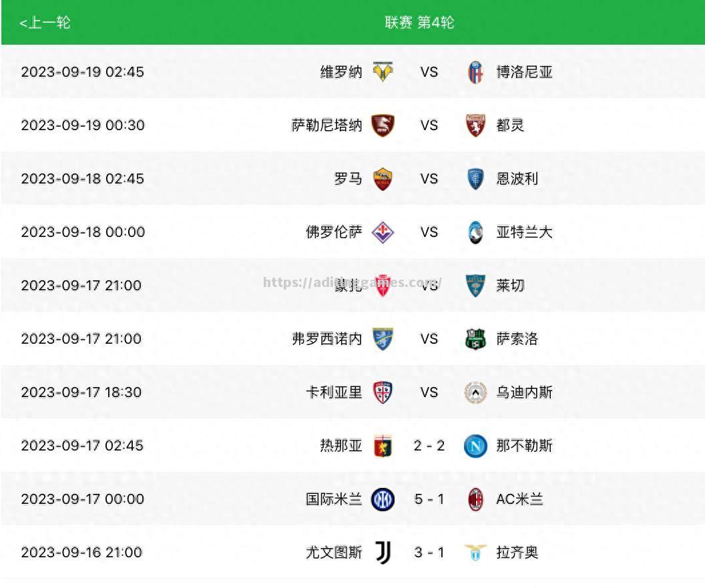Open the AC米兰 team name link
The image size is (705, 588).
pyautogui.click(x=519, y=499)
